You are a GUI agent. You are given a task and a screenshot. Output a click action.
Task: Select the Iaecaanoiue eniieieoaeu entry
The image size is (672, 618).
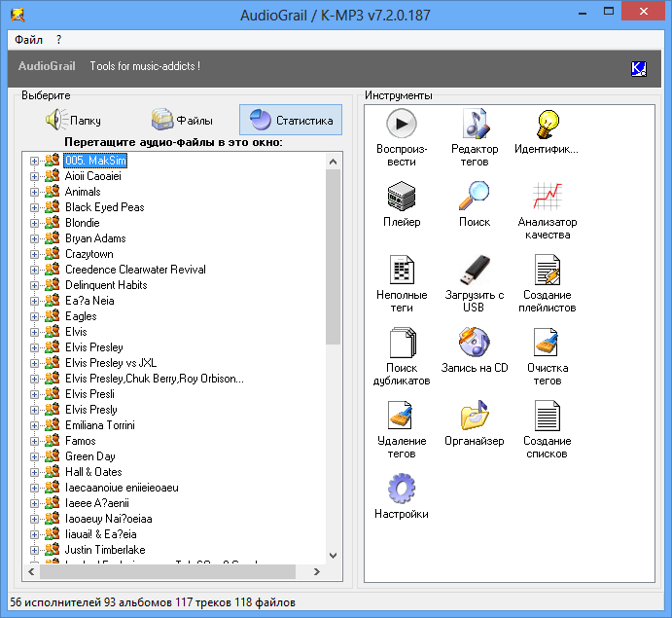(122, 488)
